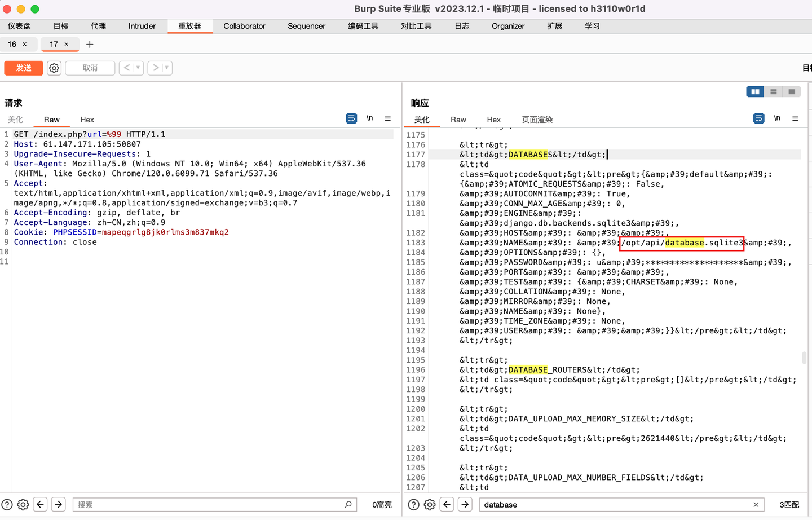Image resolution: width=812 pixels, height=520 pixels.
Task: Clear the database search using the x icon
Action: pos(756,504)
